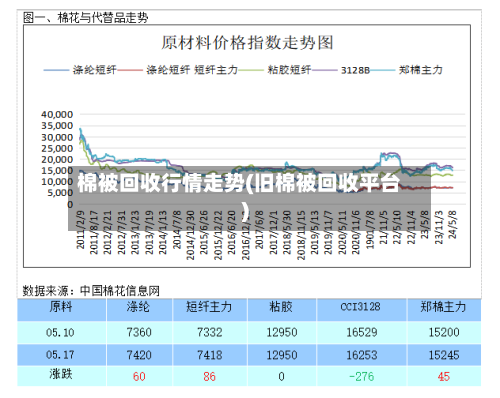Click the 涨跌 row label

(x=61, y=374)
